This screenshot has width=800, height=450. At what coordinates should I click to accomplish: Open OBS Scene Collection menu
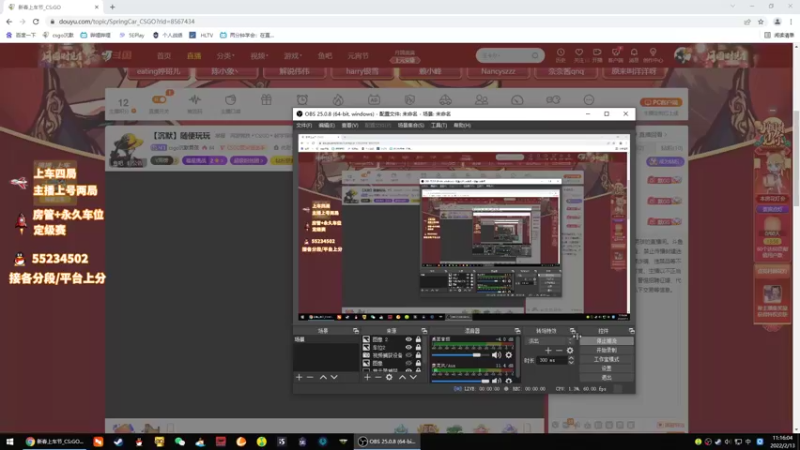coord(411,125)
